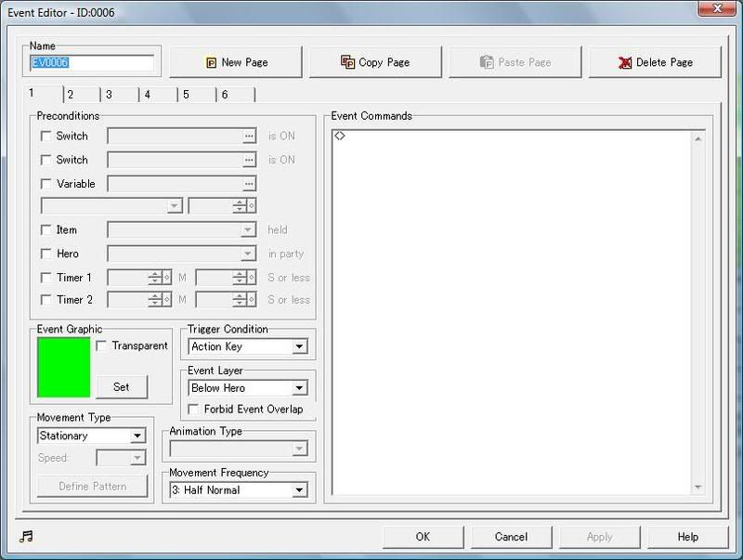The image size is (743, 560).
Task: Open the movement Speed dropdown
Action: (121, 458)
